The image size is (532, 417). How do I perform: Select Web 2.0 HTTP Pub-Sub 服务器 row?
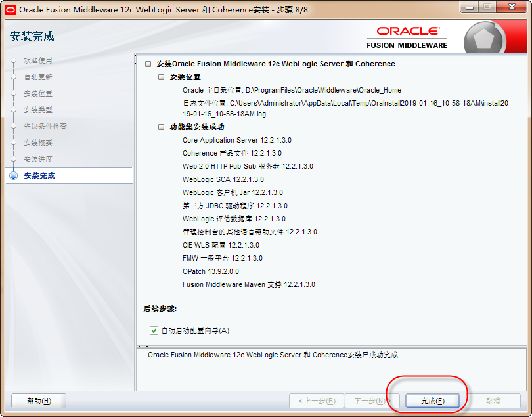(x=248, y=166)
